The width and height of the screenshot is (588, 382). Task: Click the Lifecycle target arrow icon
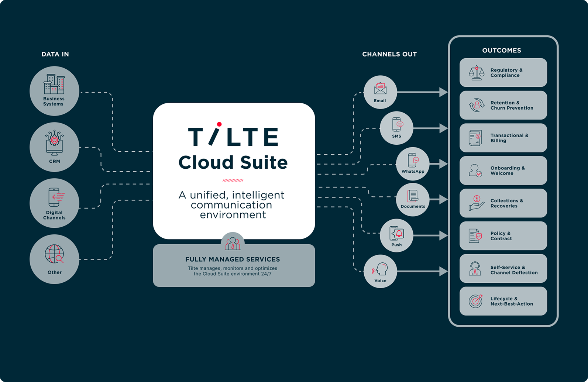pos(476,301)
